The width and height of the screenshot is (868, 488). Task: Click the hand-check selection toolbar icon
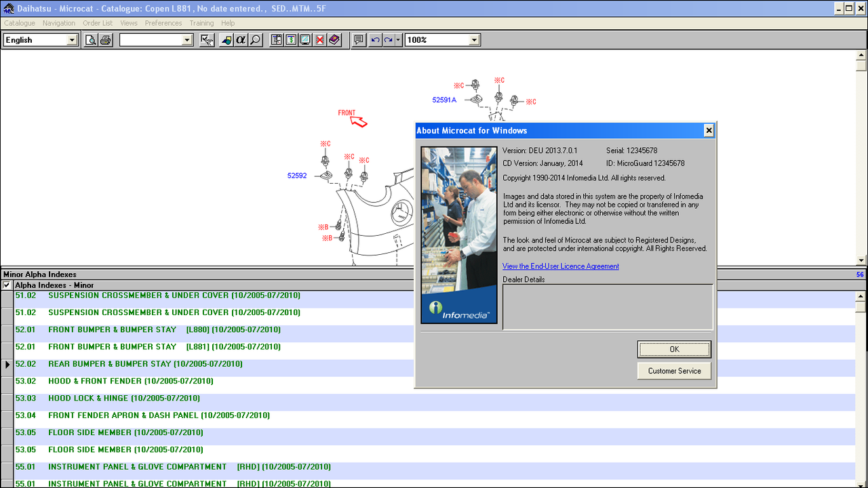(x=208, y=40)
